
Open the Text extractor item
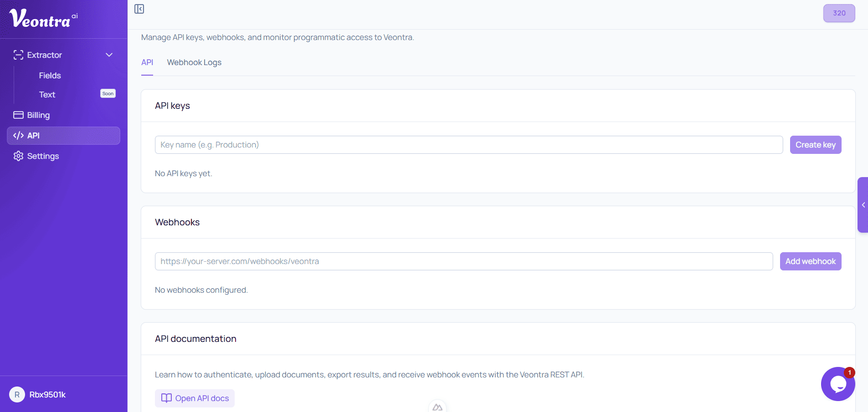47,95
